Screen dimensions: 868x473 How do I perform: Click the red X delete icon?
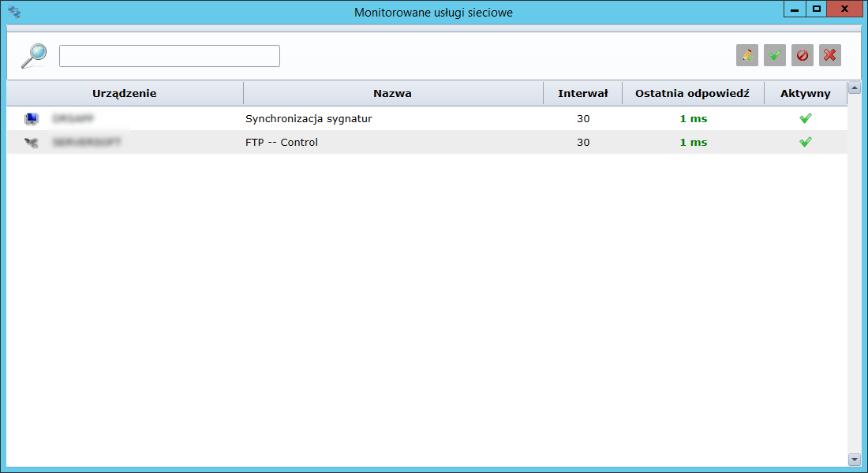830,55
